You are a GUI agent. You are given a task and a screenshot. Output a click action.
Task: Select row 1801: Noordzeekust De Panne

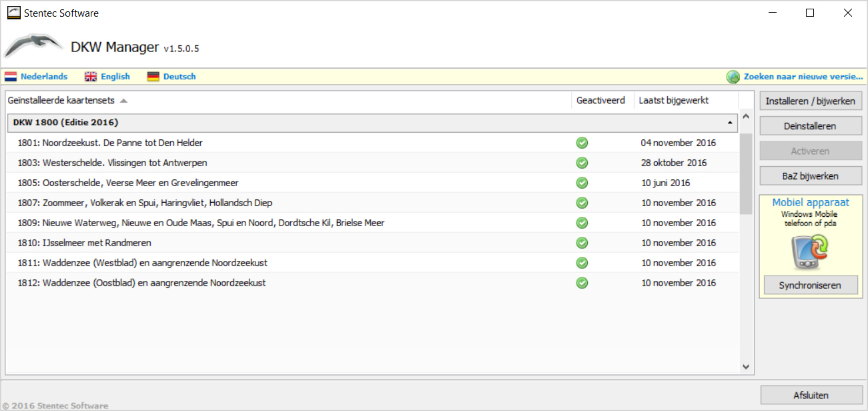(372, 143)
